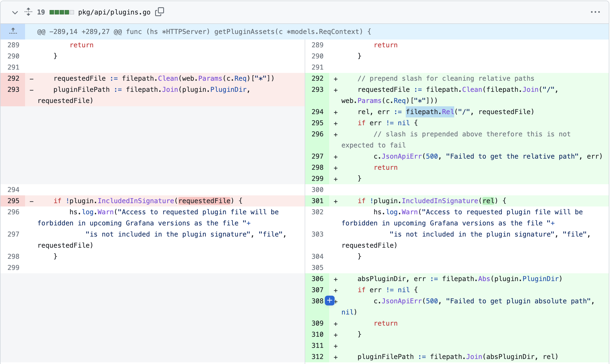Click old line number 292
611x364 pixels.
(13, 78)
